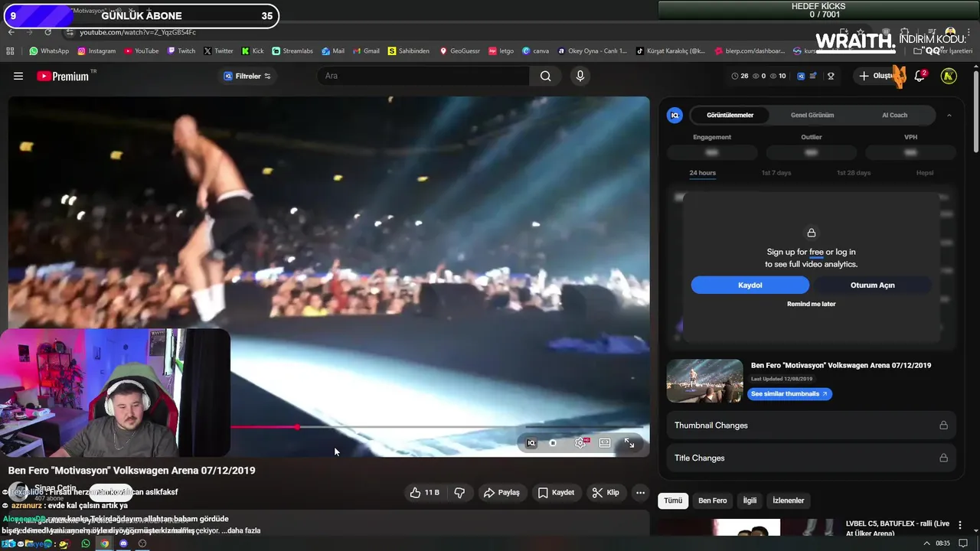Viewport: 980px width, 551px height.
Task: Select the 1st 28 days range tab
Action: [854, 173]
